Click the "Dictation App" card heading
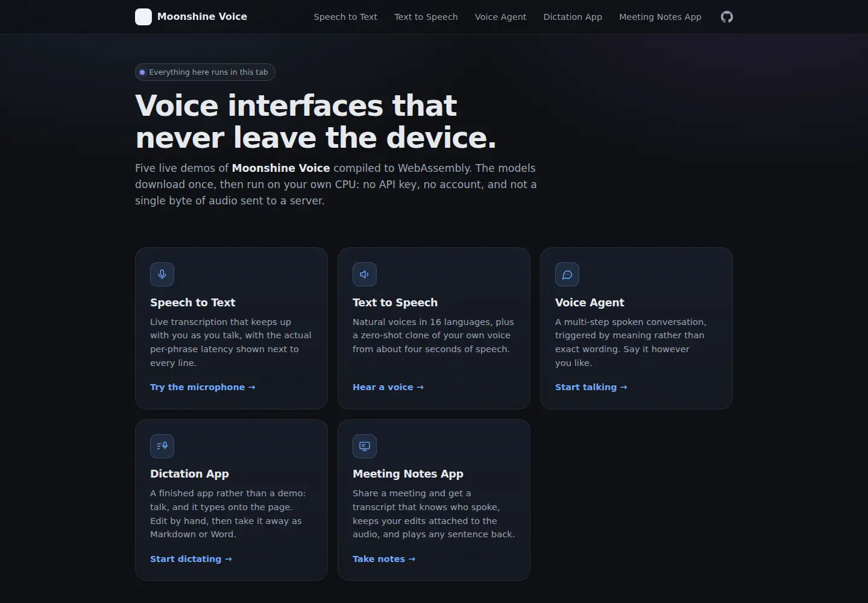 point(189,474)
